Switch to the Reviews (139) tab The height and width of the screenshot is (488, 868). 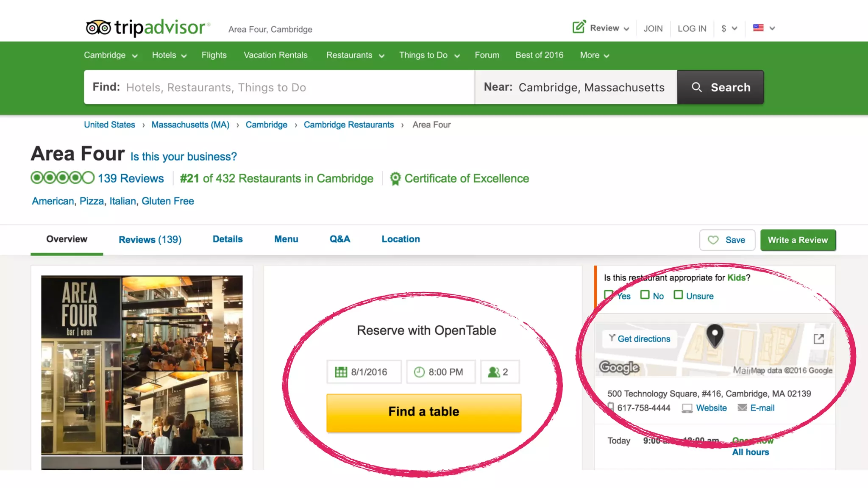click(150, 240)
